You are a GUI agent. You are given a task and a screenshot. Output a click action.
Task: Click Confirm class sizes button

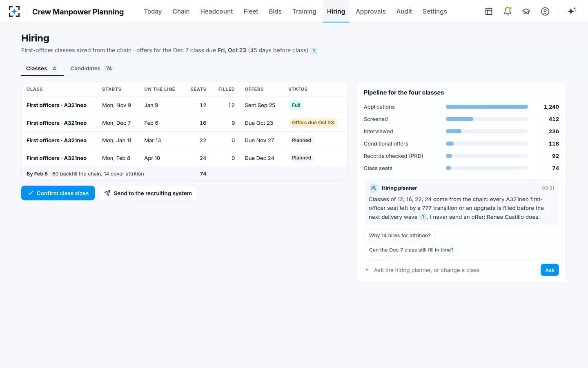[x=58, y=193]
